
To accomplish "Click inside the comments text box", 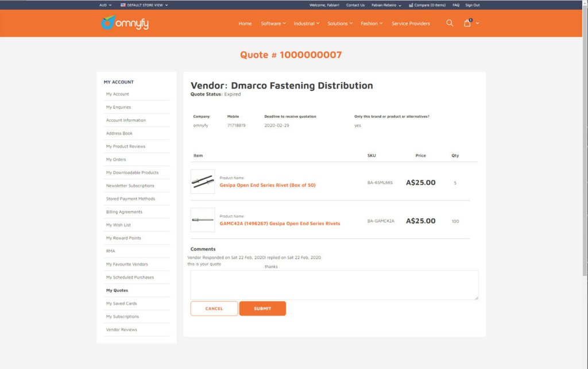I will coord(334,285).
